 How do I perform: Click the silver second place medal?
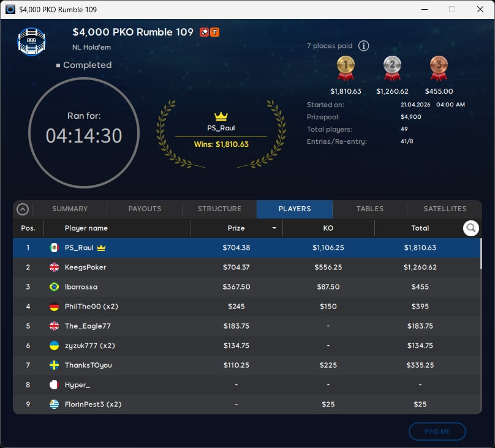[x=392, y=68]
